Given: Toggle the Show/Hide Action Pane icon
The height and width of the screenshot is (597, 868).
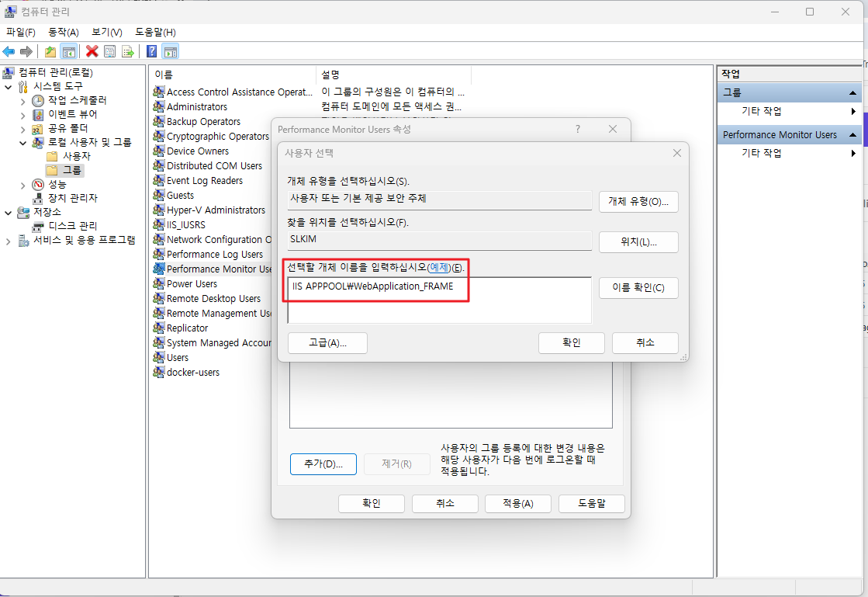Looking at the screenshot, I should tap(171, 51).
